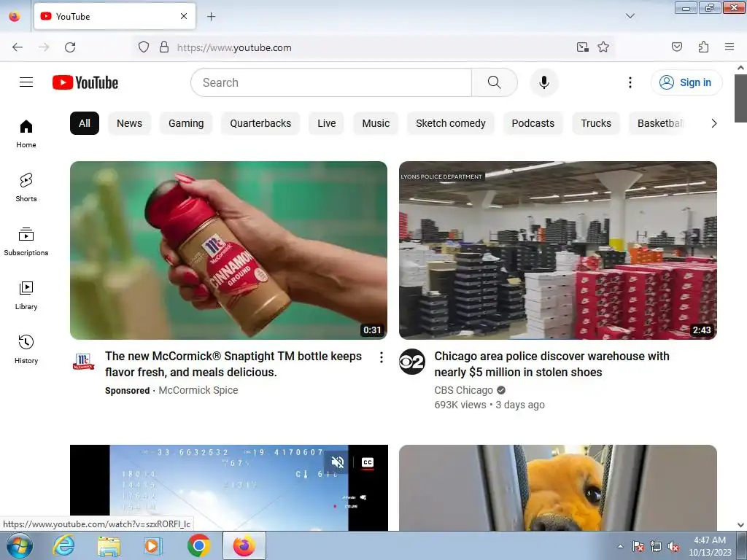Click the McCormick channel avatar

pos(83,362)
